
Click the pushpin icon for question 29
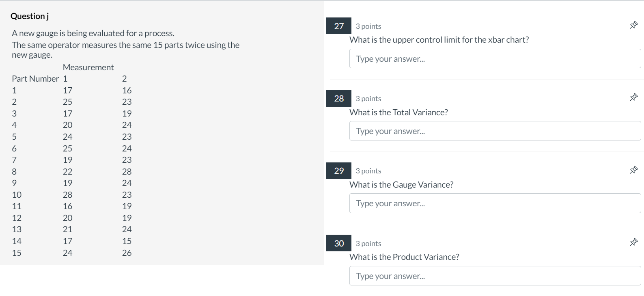coord(633,170)
